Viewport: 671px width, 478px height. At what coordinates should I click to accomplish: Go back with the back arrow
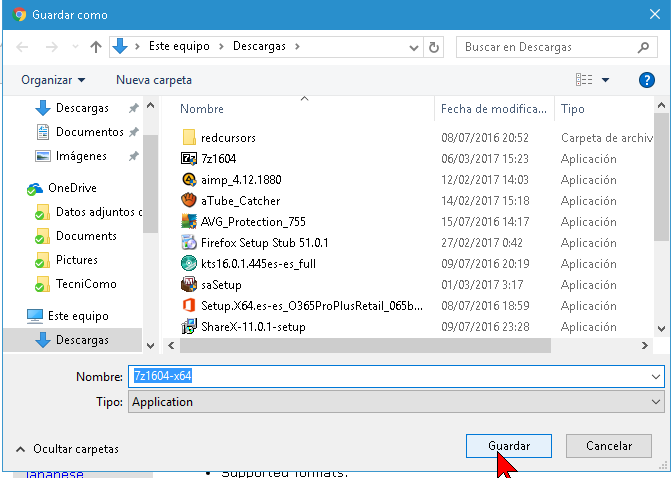click(22, 47)
